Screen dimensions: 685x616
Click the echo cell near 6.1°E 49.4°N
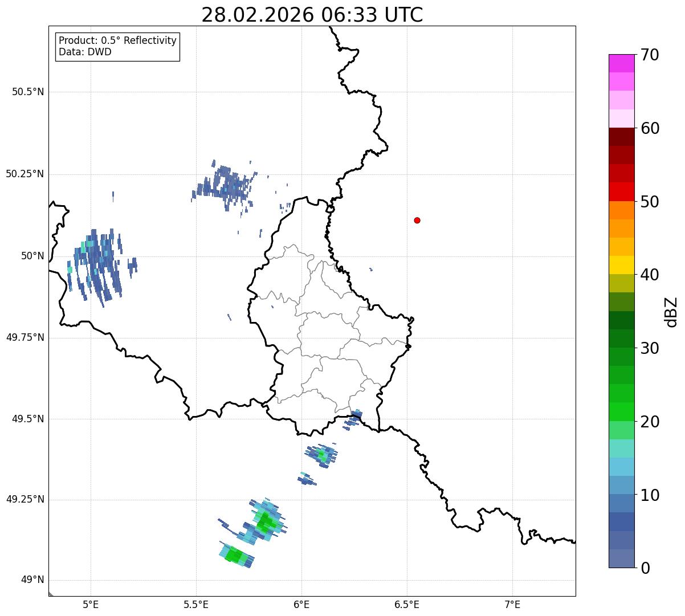pyautogui.click(x=321, y=455)
